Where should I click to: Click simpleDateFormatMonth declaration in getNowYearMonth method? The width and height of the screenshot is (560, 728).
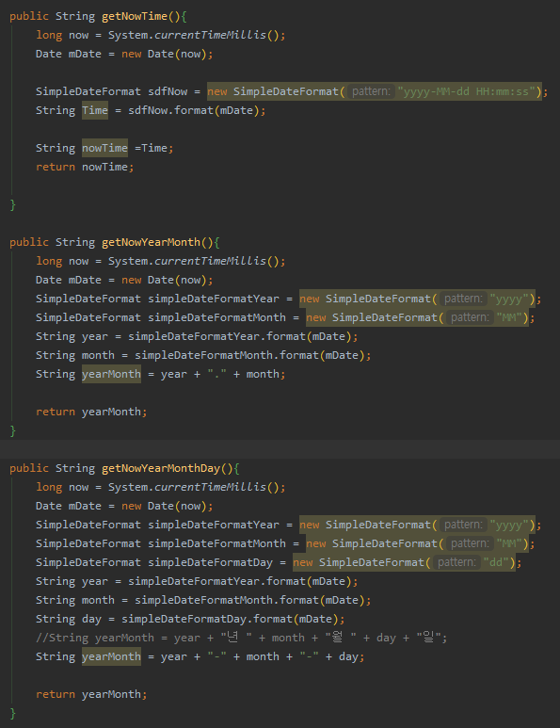[x=216, y=317]
